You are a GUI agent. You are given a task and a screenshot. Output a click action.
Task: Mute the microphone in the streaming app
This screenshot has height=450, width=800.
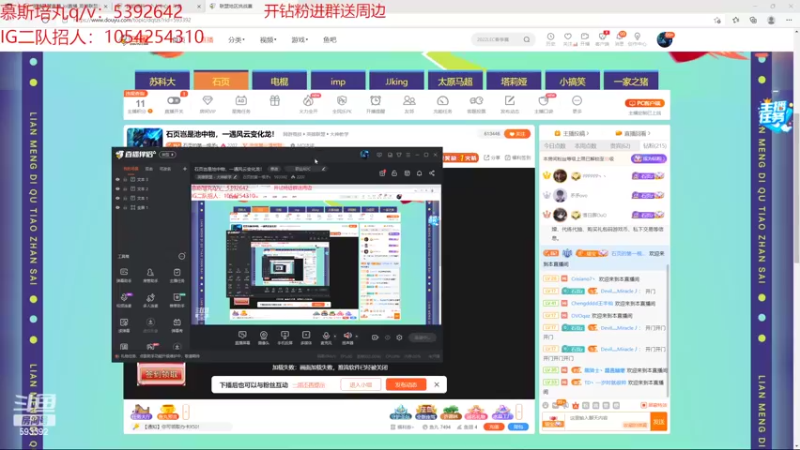coord(326,336)
